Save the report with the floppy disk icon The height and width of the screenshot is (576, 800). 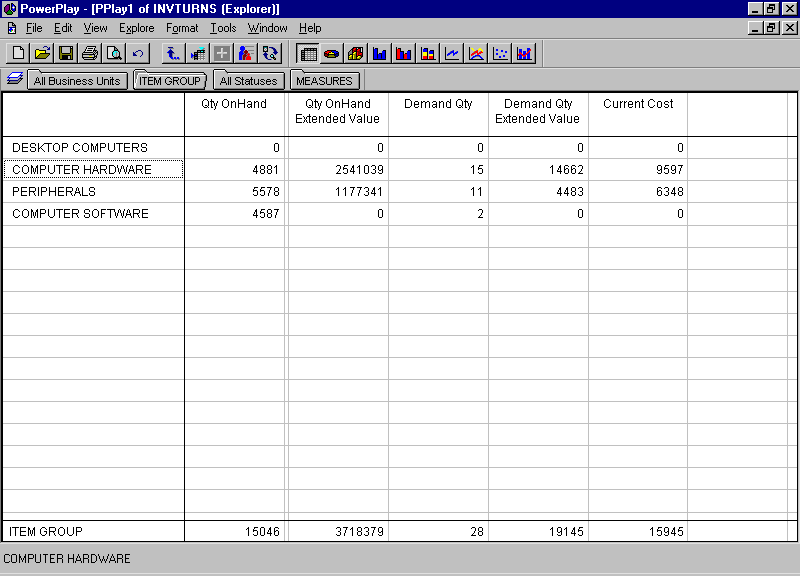[x=66, y=53]
